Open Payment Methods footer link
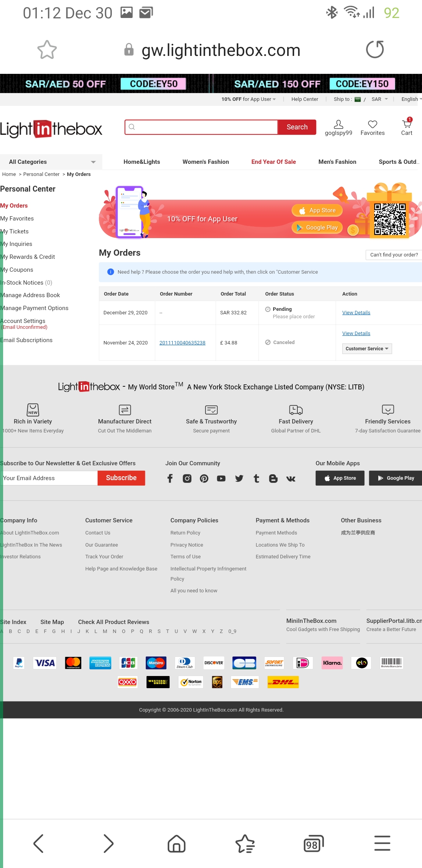 [x=276, y=533]
